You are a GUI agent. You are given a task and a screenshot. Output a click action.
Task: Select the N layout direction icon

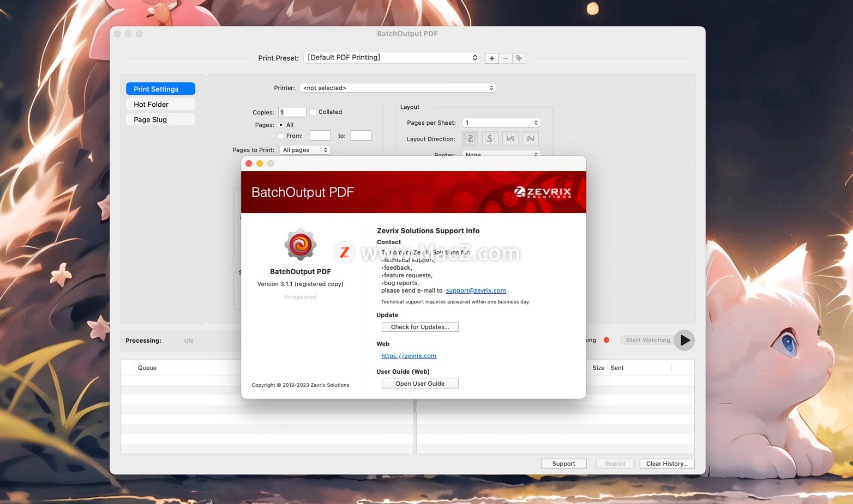[530, 139]
